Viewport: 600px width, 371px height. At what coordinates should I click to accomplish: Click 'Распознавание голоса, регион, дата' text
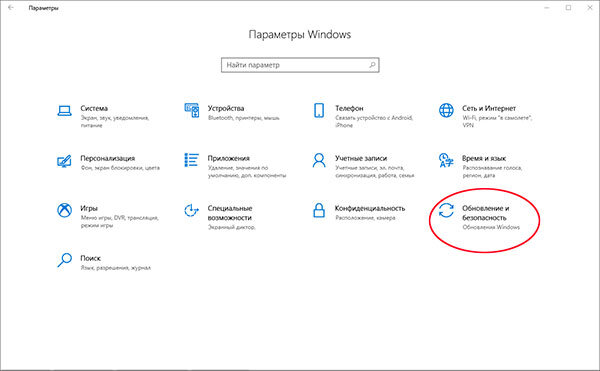coord(492,171)
